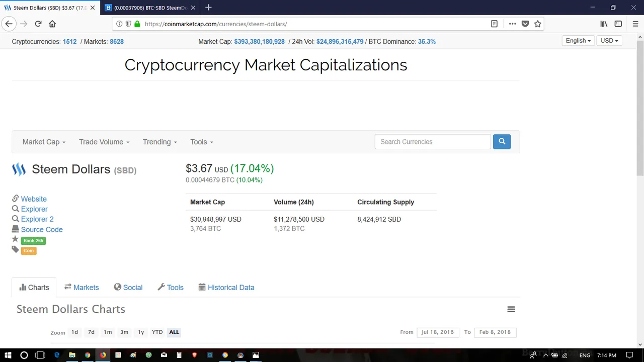Select the 1m zoom range

pyautogui.click(x=108, y=332)
